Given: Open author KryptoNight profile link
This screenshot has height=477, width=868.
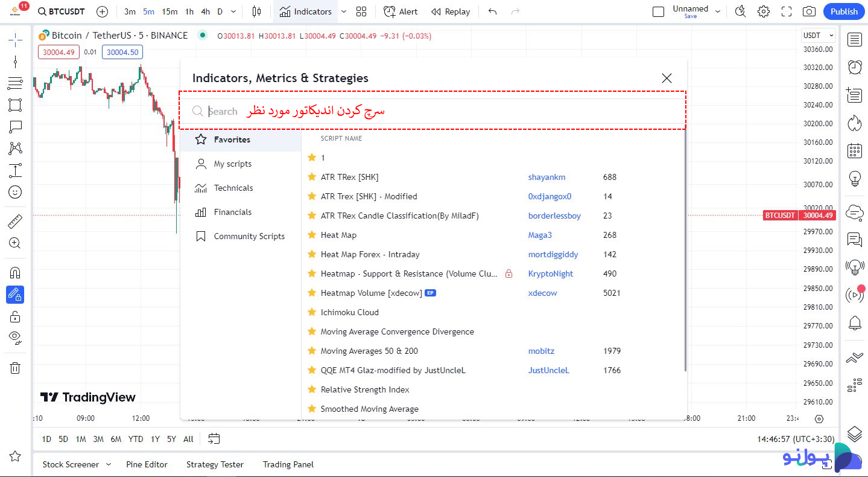Looking at the screenshot, I should point(551,274).
